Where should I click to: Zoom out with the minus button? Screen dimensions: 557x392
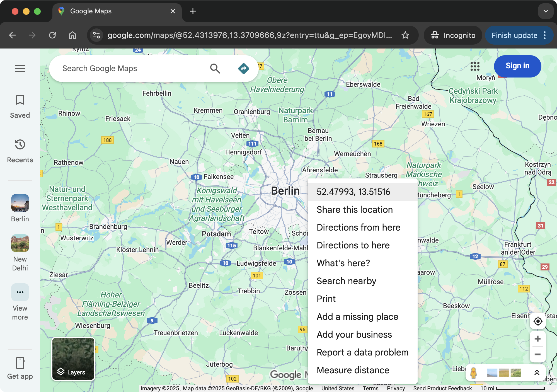point(538,354)
